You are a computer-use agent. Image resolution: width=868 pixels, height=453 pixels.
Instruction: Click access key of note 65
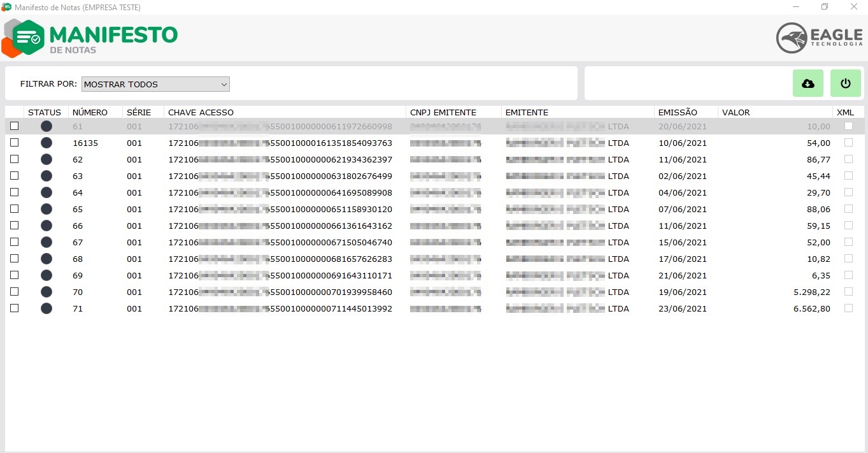click(280, 209)
